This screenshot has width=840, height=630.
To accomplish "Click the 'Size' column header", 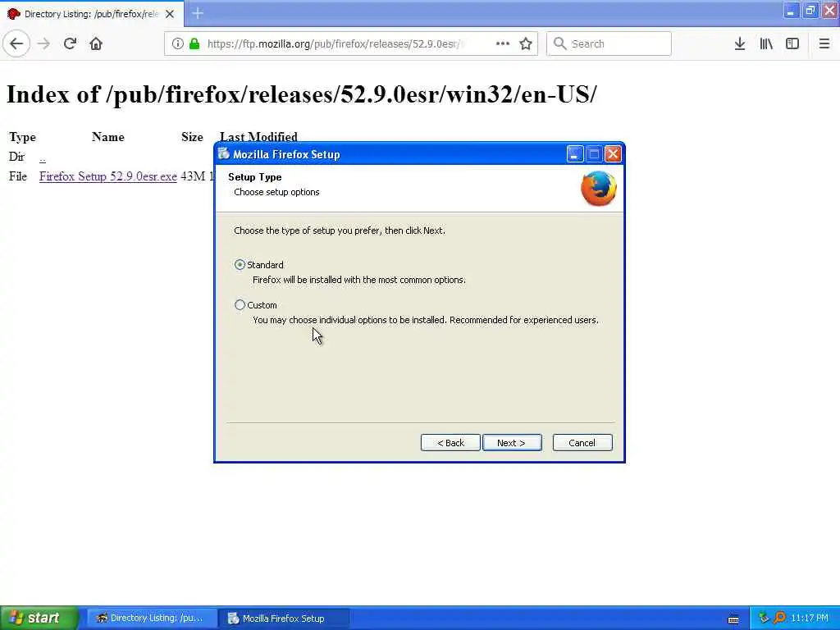I will click(x=192, y=137).
